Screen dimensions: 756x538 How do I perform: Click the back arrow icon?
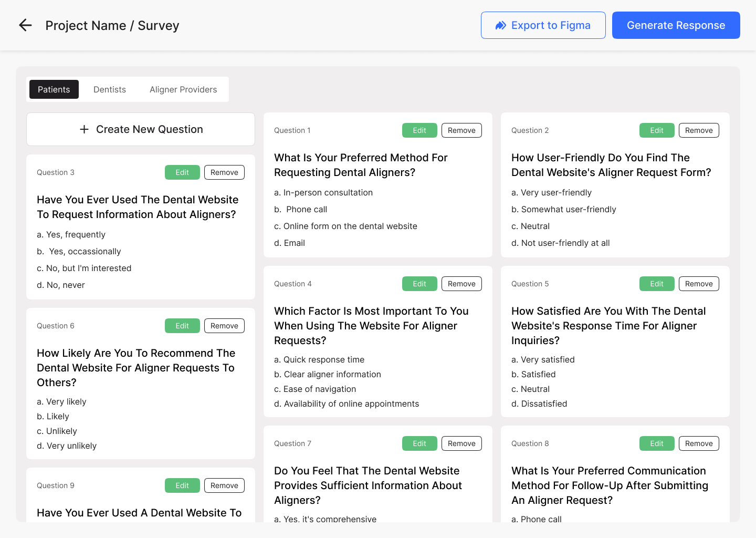(x=25, y=25)
